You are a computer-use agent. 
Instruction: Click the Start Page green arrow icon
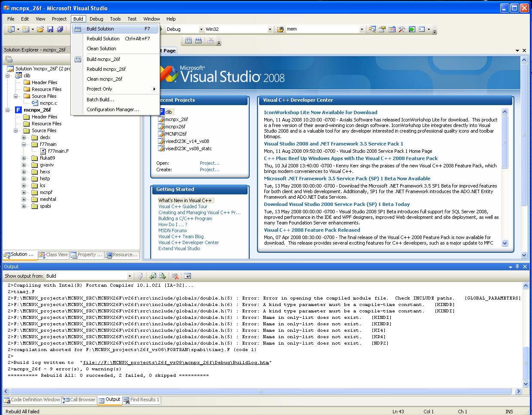tap(412, 29)
